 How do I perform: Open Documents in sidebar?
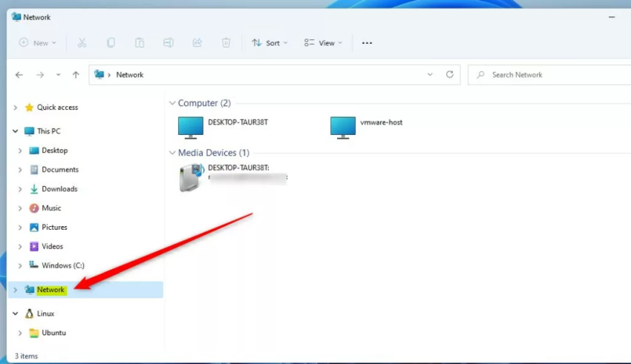point(59,170)
